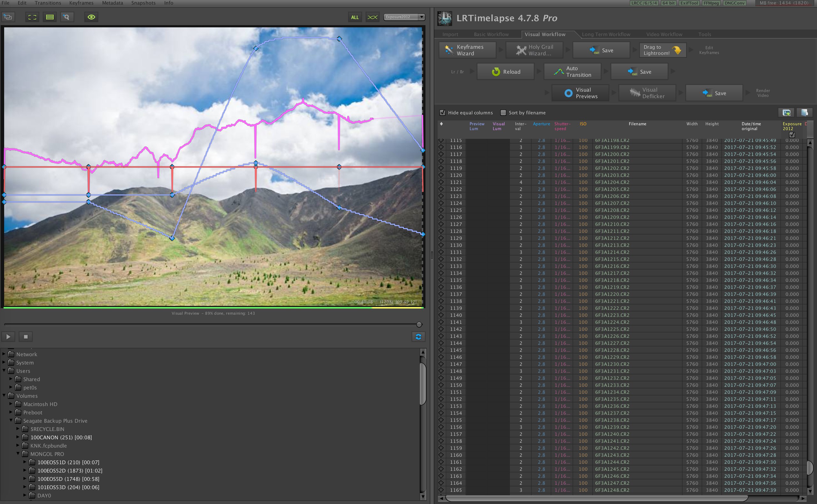Expand the Network folder
This screenshot has width=817, height=504.
[x=4, y=354]
